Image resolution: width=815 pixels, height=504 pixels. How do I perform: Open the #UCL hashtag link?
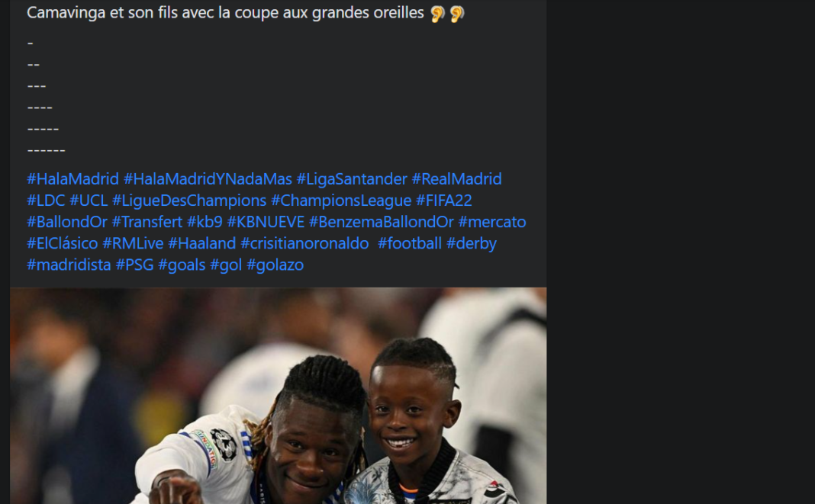coord(89,201)
